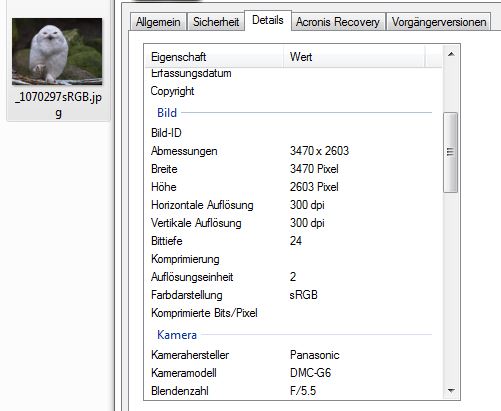Click the sRGB value
This screenshot has height=411, width=501.
coord(303,295)
